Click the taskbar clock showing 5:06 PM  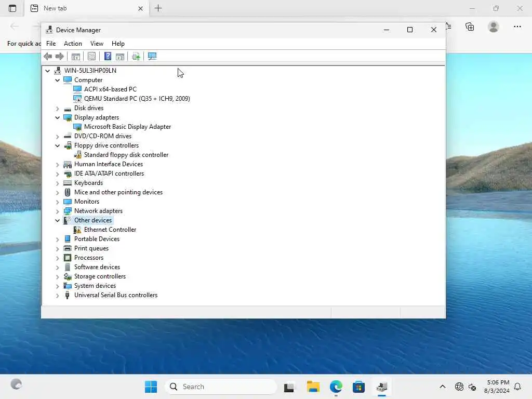coord(497,387)
